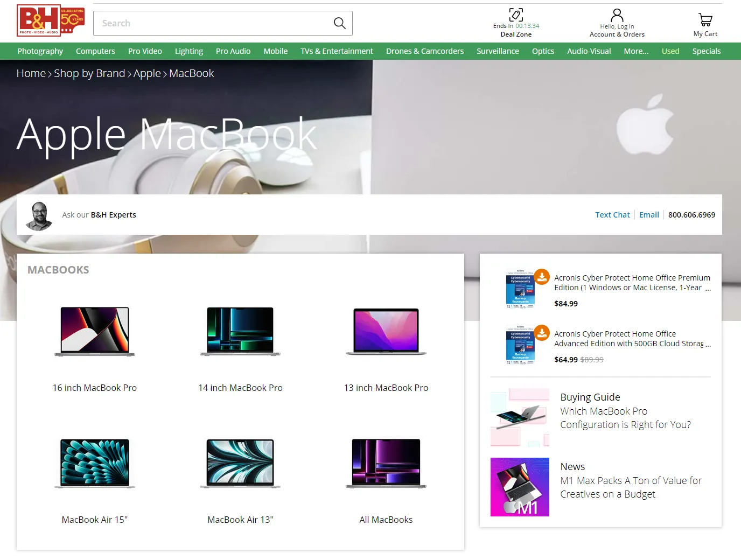Screen dimensions: 741x560
Task: Open the Buying Guide thumbnail image
Action: [x=520, y=417]
